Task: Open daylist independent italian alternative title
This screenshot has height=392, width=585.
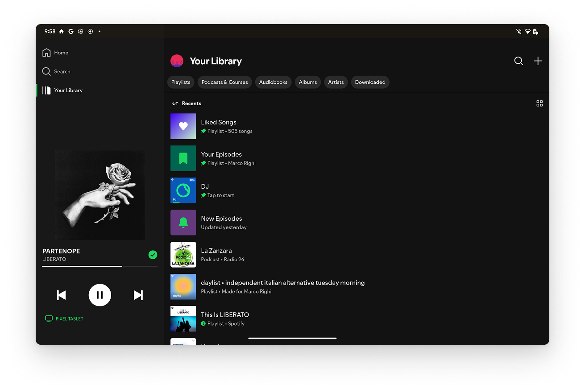Action: pyautogui.click(x=283, y=283)
